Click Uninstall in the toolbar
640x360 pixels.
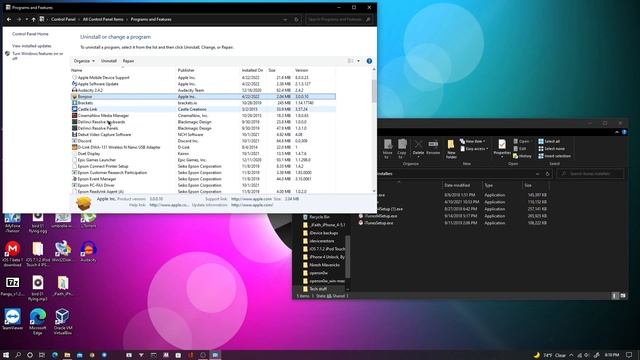click(x=109, y=61)
